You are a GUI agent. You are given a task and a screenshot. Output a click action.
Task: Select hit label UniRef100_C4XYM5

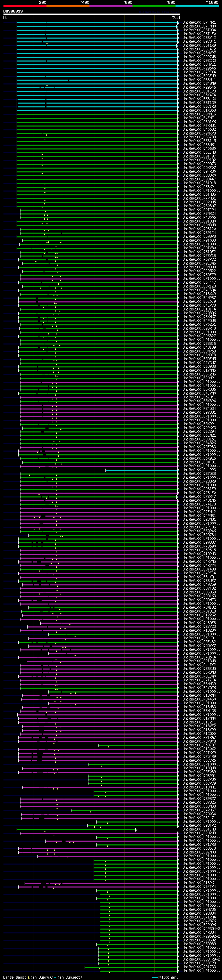[x=199, y=561]
